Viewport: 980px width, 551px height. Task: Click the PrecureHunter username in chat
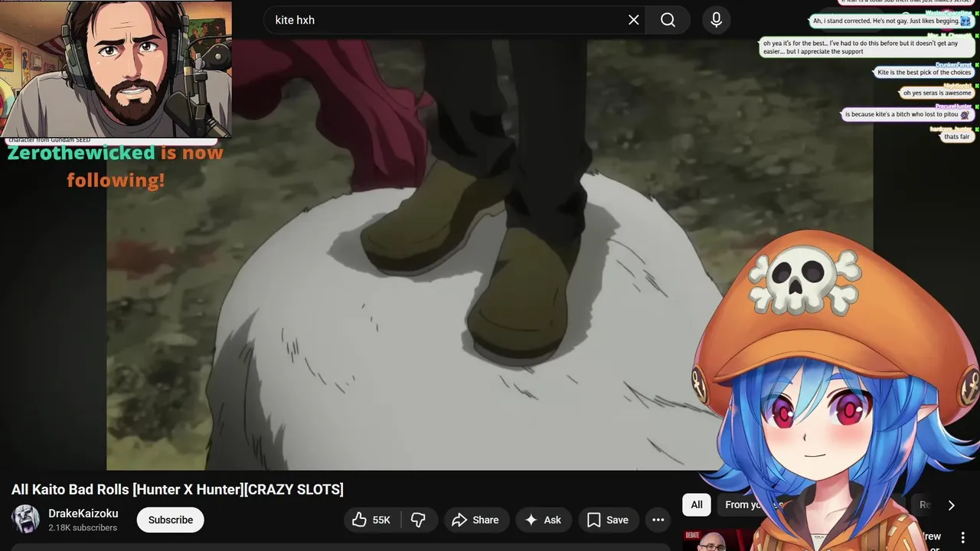click(x=953, y=106)
